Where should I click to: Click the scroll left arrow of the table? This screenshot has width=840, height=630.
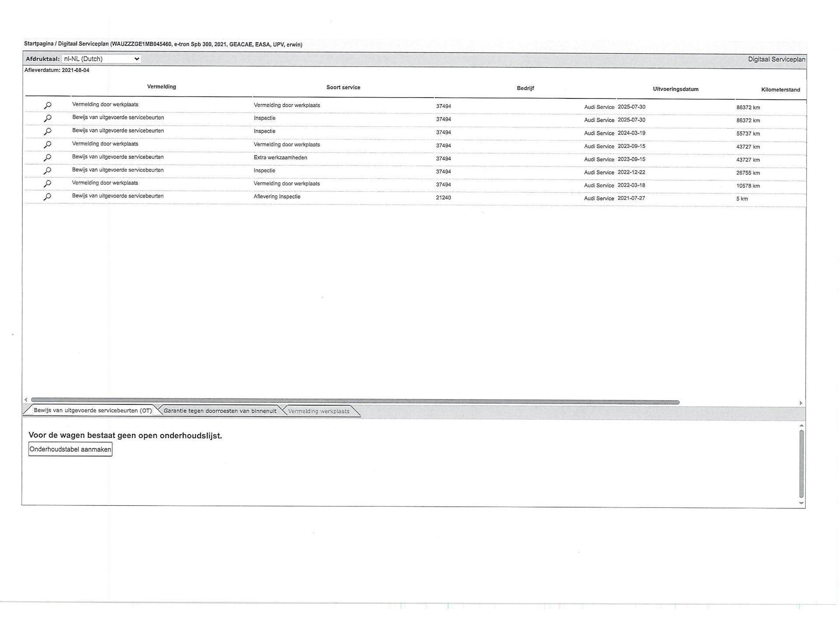tap(26, 400)
